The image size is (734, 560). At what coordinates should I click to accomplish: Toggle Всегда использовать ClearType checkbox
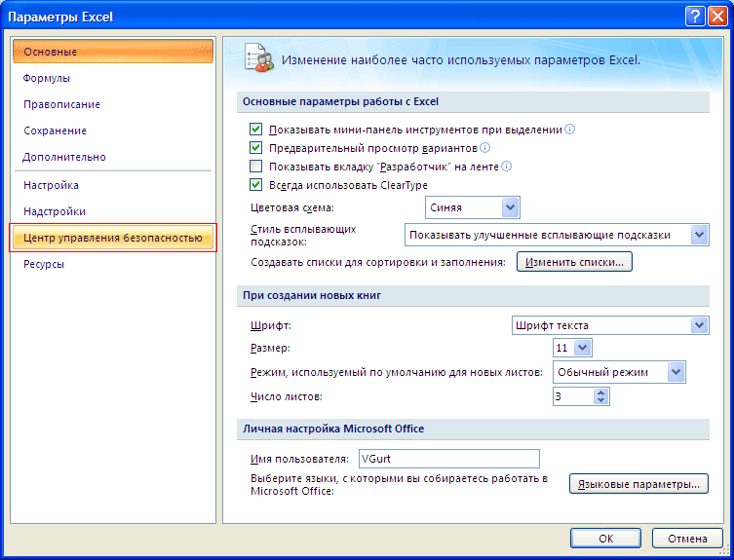(x=255, y=185)
